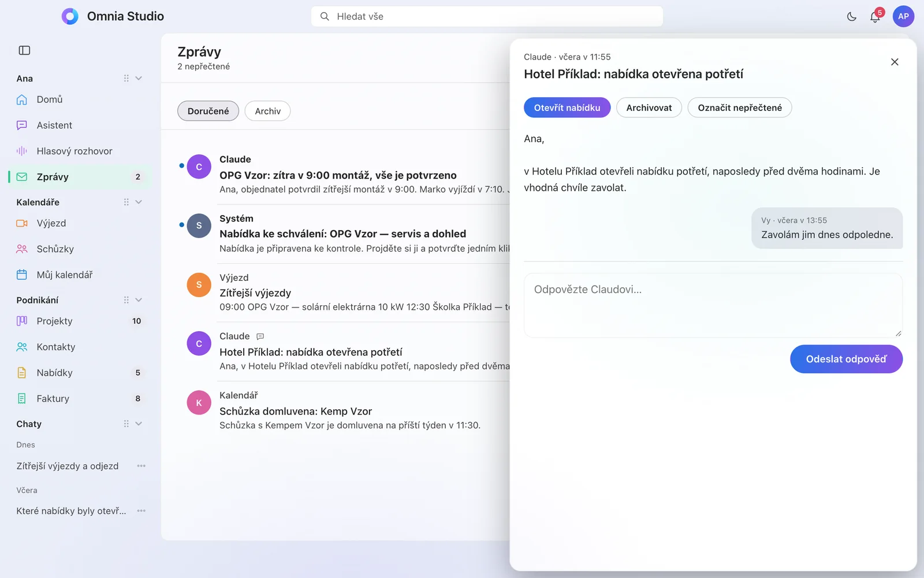Open notifications bell with badge
This screenshot has height=578, width=924.
tap(875, 16)
